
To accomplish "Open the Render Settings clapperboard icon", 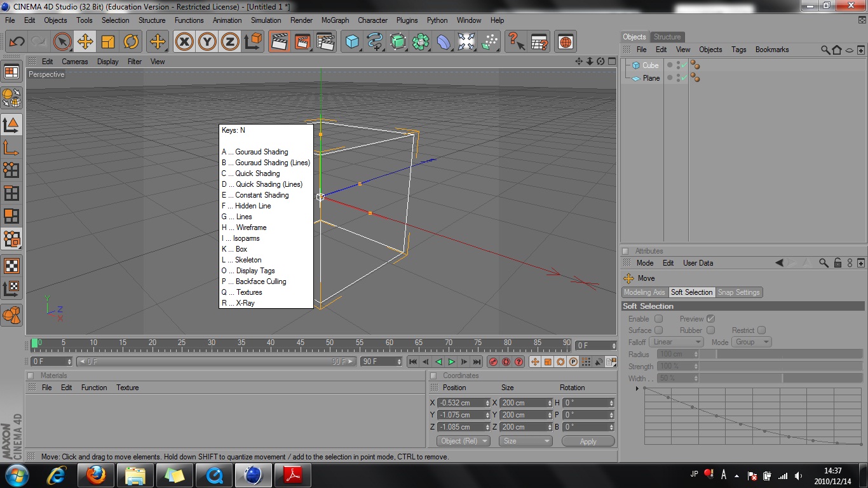I will [x=325, y=42].
